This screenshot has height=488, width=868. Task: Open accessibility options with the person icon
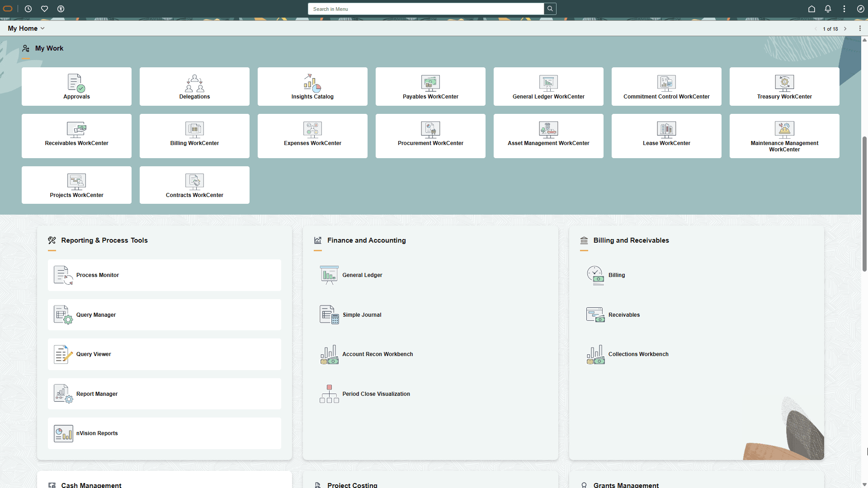(61, 9)
